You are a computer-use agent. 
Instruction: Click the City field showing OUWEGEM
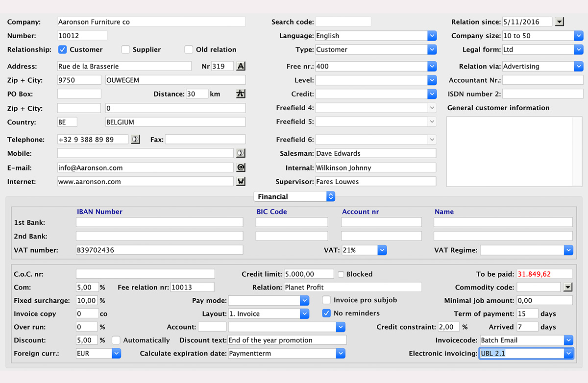[x=175, y=80]
